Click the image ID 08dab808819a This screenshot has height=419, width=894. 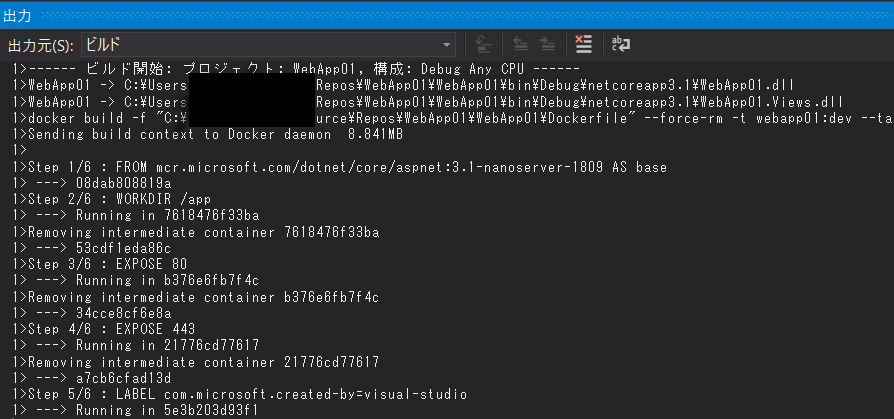pyautogui.click(x=123, y=183)
